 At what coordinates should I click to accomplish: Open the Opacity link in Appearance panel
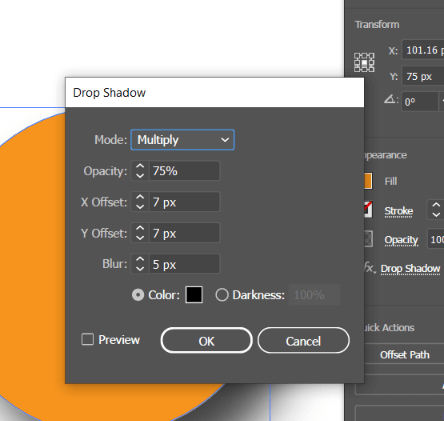[x=401, y=240]
